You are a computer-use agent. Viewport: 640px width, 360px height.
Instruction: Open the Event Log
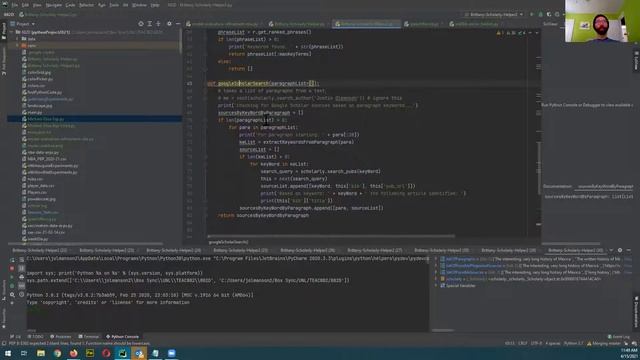point(618,337)
